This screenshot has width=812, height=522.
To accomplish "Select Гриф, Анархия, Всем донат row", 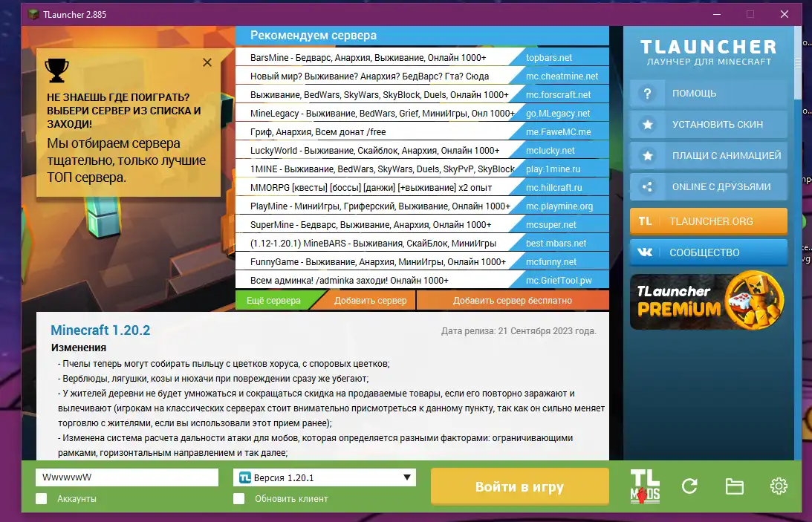I will 318,132.
